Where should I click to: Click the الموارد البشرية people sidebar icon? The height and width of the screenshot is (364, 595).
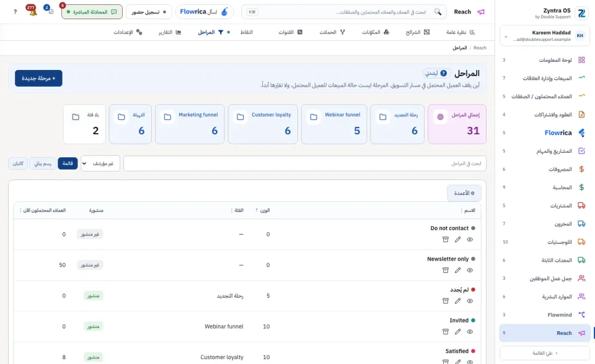coord(581,297)
